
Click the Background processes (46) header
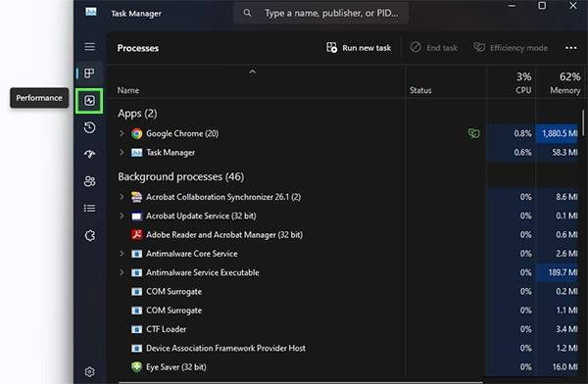click(180, 176)
